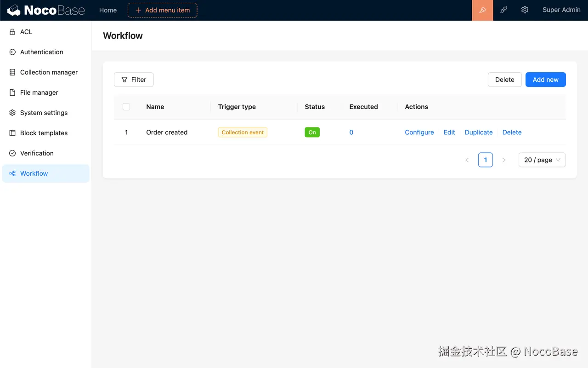Image resolution: width=588 pixels, height=368 pixels.
Task: Click the green On status tag
Action: coord(312,132)
